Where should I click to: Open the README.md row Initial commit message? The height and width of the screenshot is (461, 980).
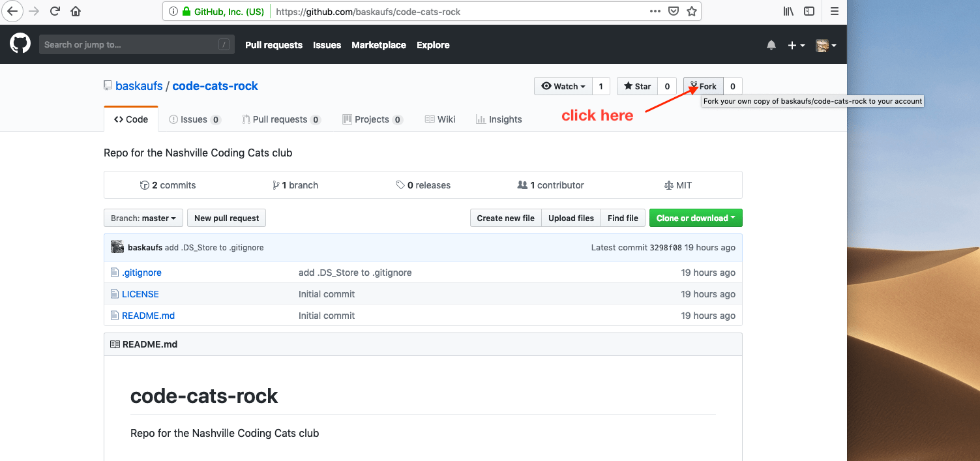[327, 316]
